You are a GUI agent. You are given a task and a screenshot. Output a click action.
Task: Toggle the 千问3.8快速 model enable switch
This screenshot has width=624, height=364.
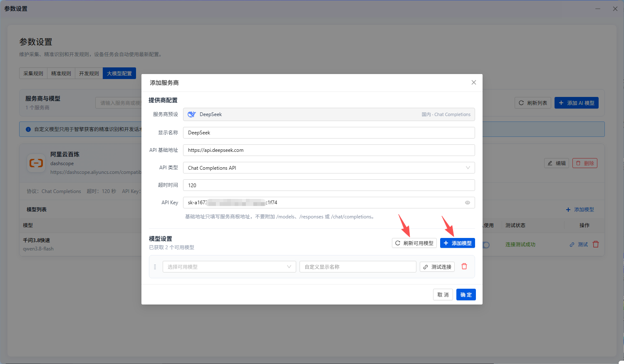pos(486,245)
